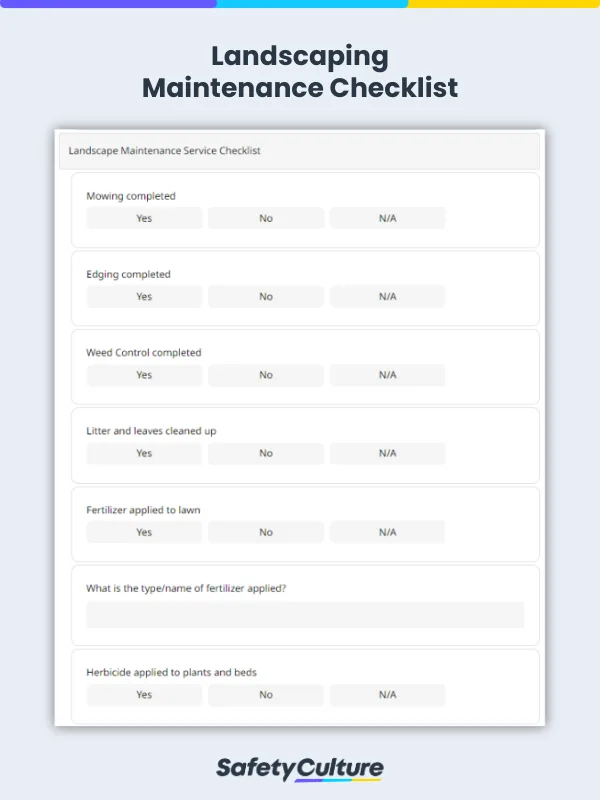Mark Fertilizer applied to lawn as N/A
Viewport: 600px width, 800px height.
387,532
